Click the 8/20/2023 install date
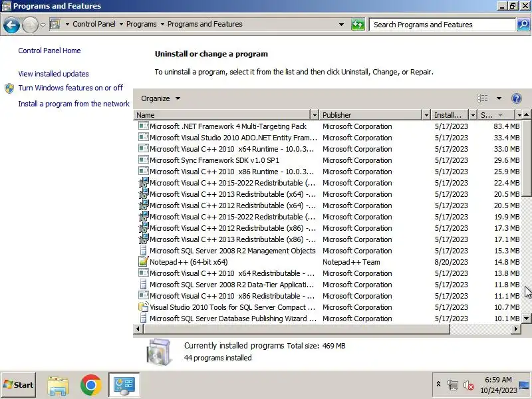 (x=452, y=262)
